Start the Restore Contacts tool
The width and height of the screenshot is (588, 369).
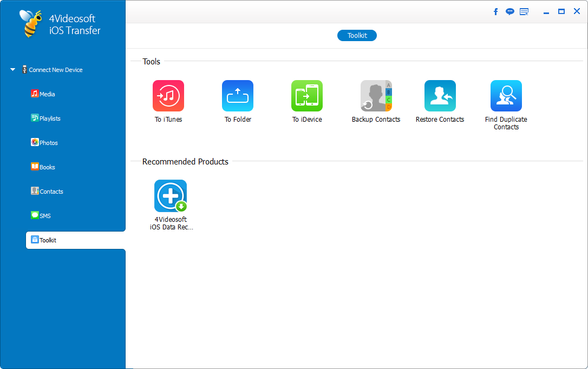pyautogui.click(x=440, y=96)
